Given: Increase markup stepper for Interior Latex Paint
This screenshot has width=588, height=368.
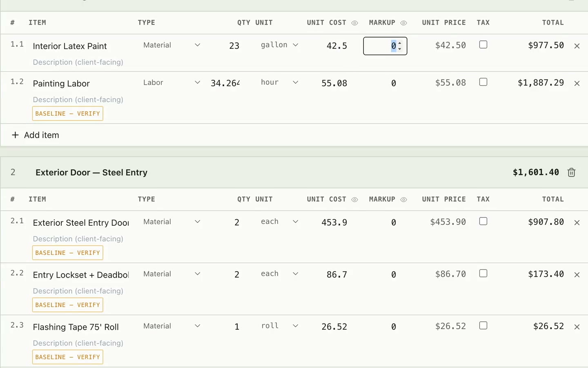Looking at the screenshot, I should point(400,43).
